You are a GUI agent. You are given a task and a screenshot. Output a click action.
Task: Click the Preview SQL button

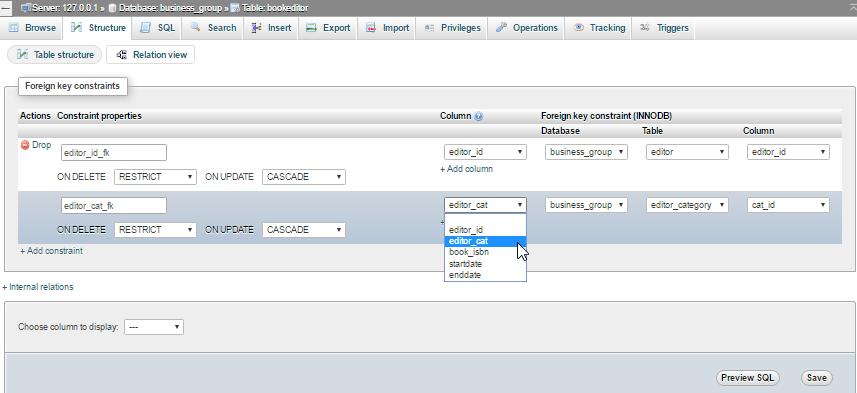747,378
